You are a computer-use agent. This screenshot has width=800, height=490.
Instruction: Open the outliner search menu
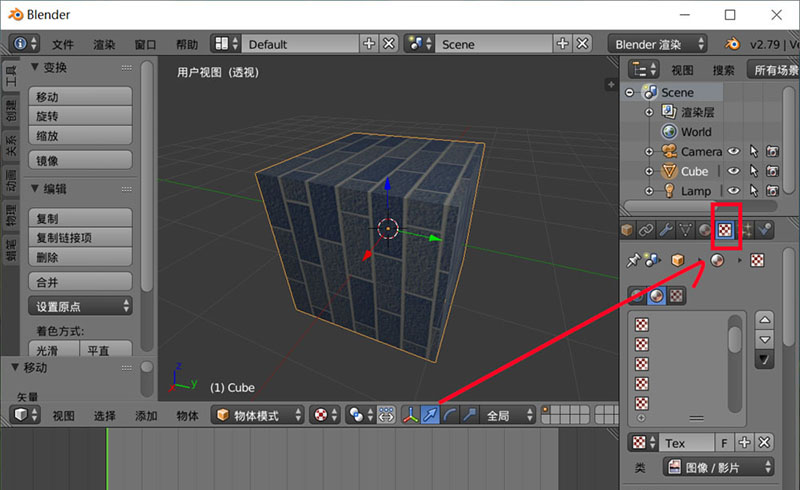point(723,70)
